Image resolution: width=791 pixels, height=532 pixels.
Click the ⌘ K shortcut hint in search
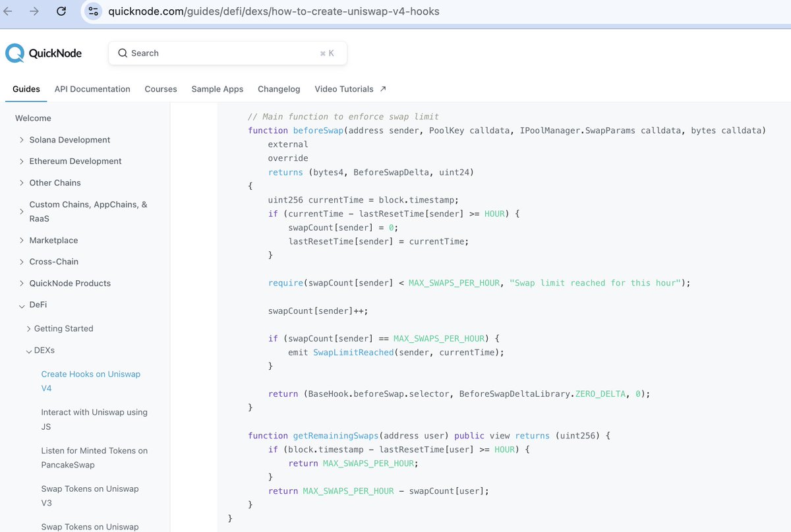pyautogui.click(x=327, y=53)
